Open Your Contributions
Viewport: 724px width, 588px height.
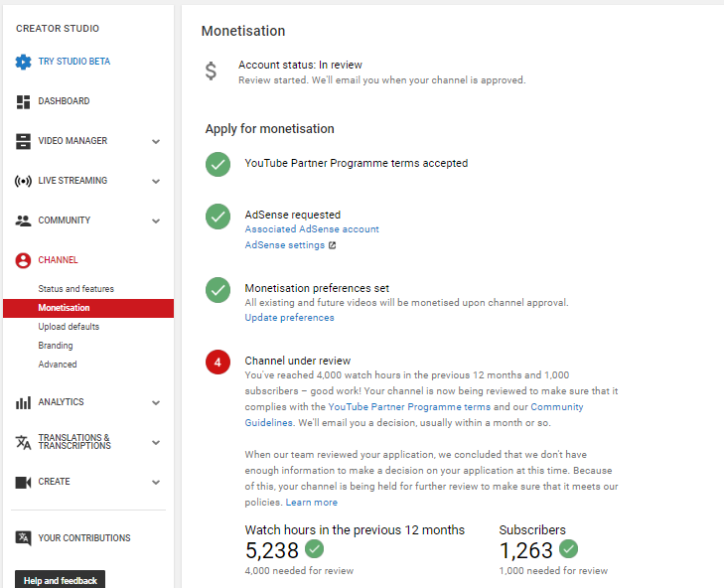tap(84, 538)
